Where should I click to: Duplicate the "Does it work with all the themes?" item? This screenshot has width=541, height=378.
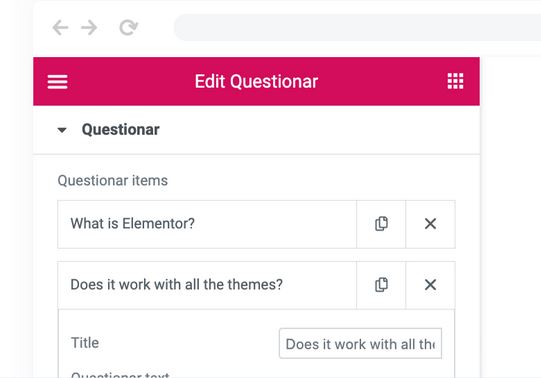(381, 285)
